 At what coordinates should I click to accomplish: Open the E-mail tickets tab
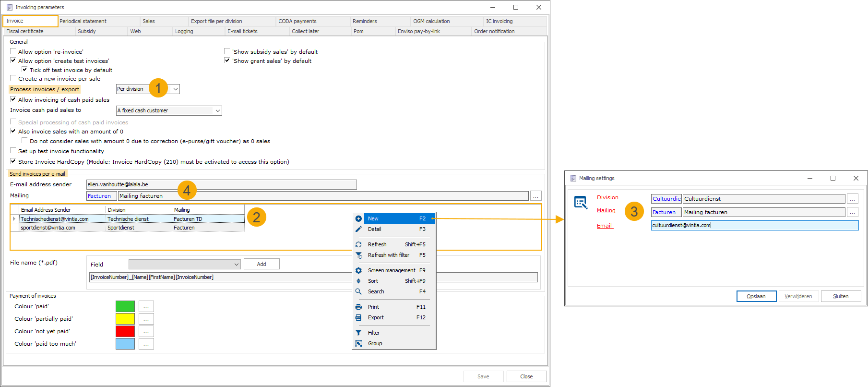coord(242,31)
